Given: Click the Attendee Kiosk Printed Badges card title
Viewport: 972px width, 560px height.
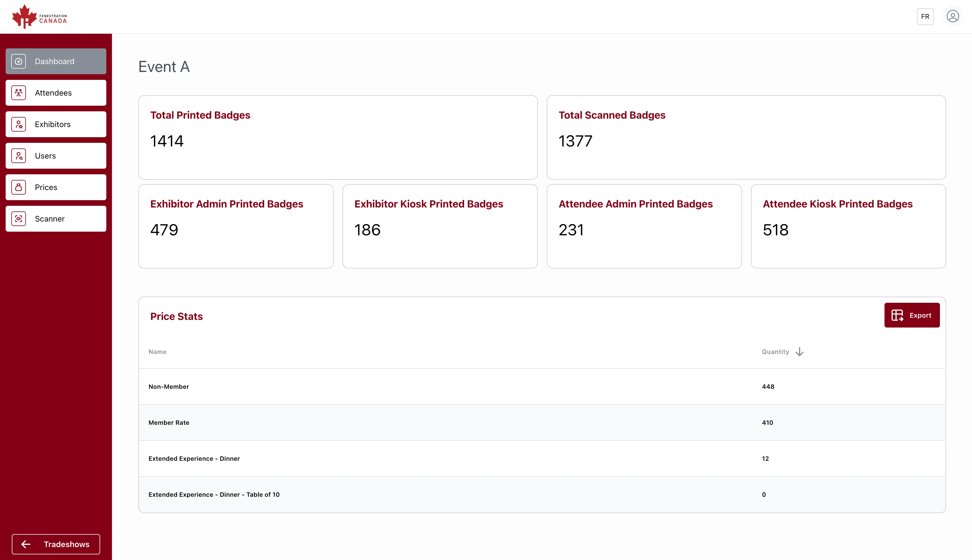Looking at the screenshot, I should coord(838,204).
